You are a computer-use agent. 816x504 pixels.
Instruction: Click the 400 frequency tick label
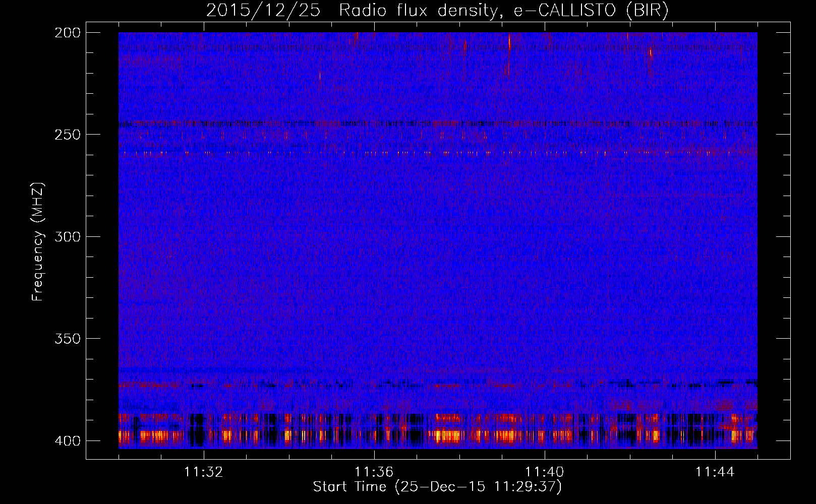67,441
